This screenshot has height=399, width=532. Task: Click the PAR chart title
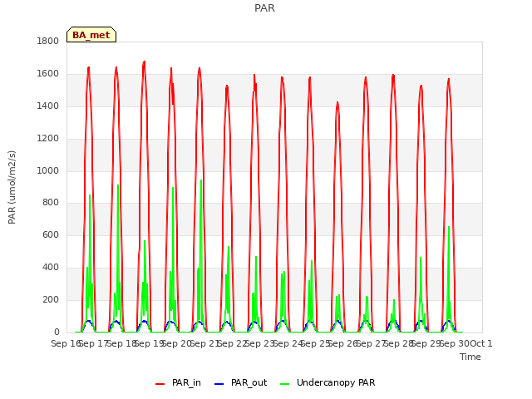coord(264,8)
